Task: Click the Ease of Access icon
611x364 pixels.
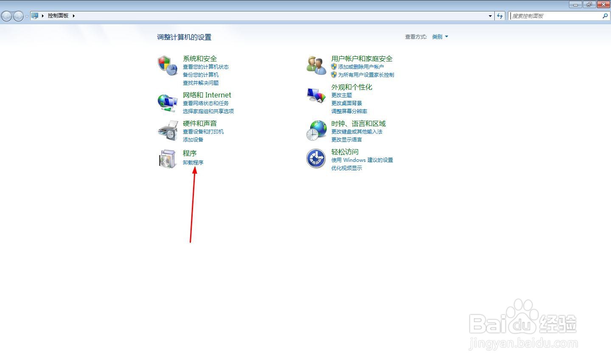Action: 316,159
